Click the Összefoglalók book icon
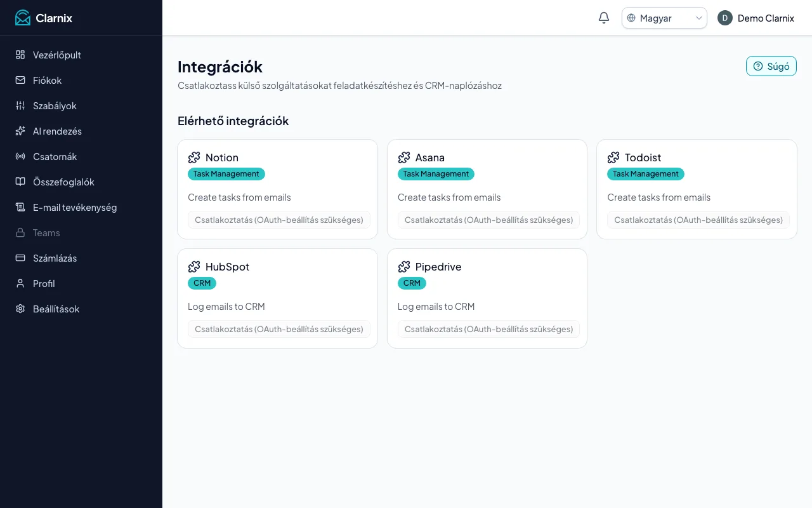The image size is (812, 508). point(20,182)
